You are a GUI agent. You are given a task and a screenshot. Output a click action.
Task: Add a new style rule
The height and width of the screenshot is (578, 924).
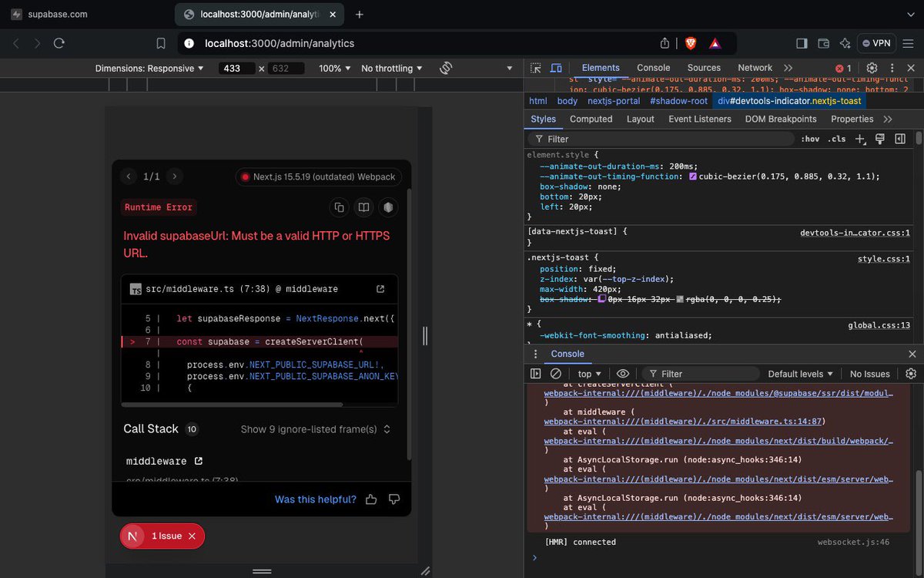tap(860, 139)
